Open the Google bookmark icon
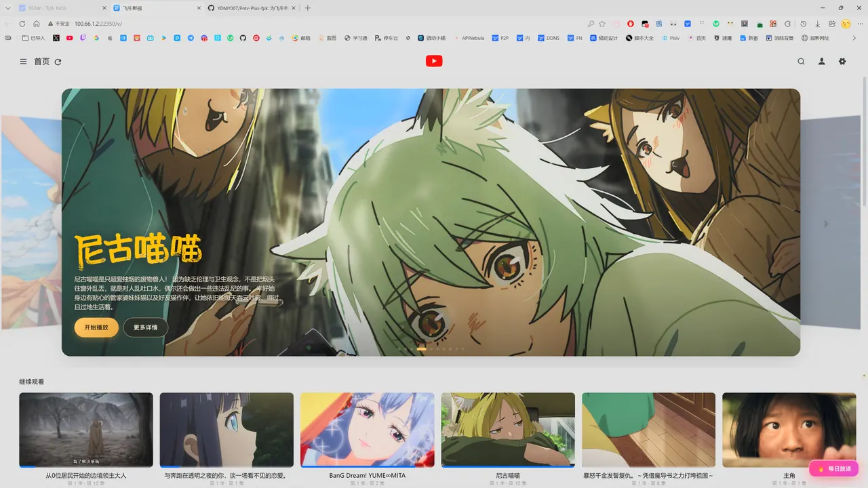The height and width of the screenshot is (488, 868). (x=96, y=38)
